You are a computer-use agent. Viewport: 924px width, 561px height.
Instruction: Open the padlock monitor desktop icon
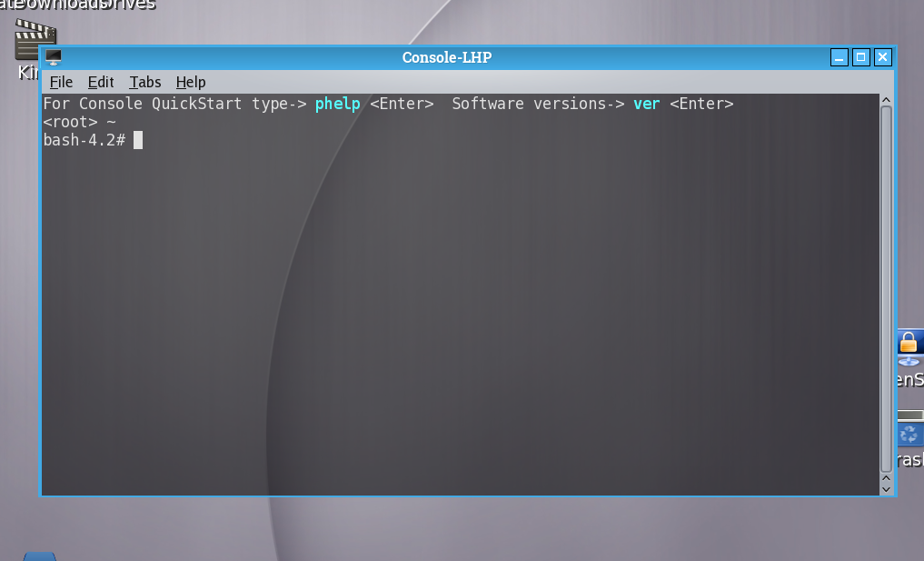pos(910,348)
